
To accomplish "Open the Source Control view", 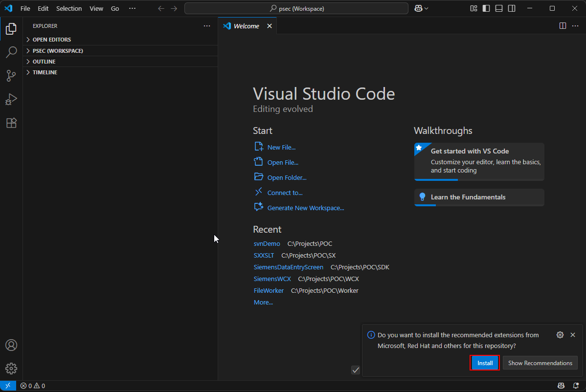I will pos(11,75).
